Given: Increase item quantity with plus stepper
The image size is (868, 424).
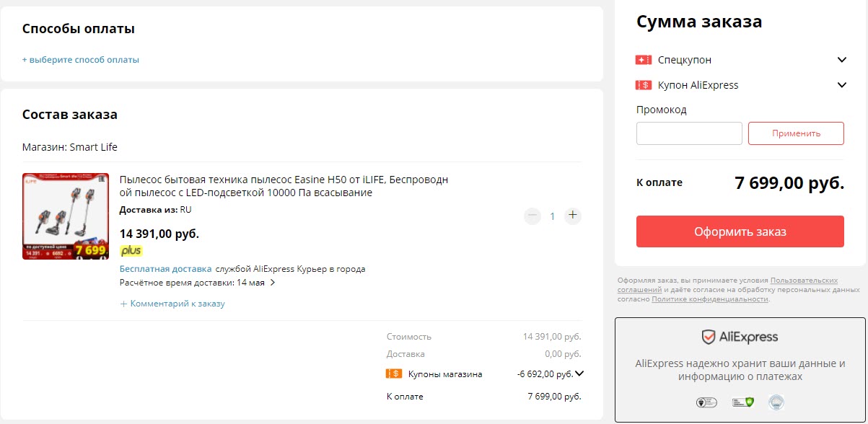Looking at the screenshot, I should tap(572, 215).
